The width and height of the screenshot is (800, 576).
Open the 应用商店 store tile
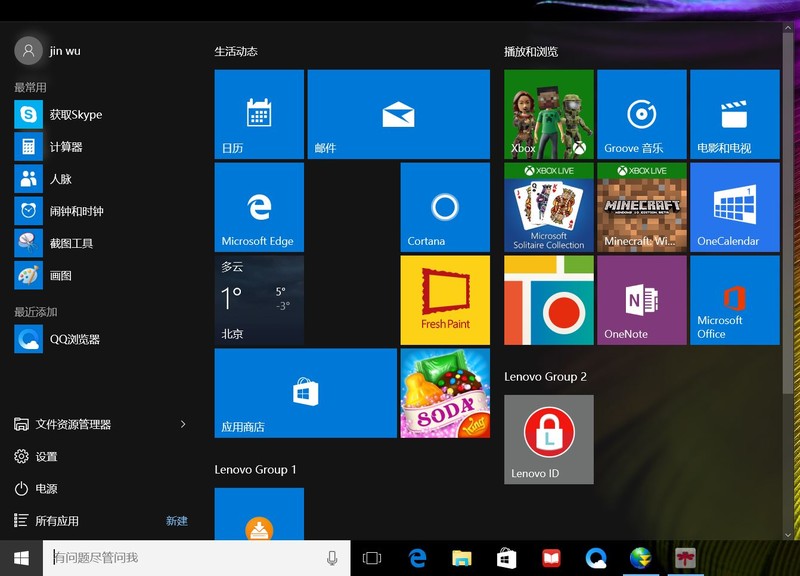[x=306, y=393]
